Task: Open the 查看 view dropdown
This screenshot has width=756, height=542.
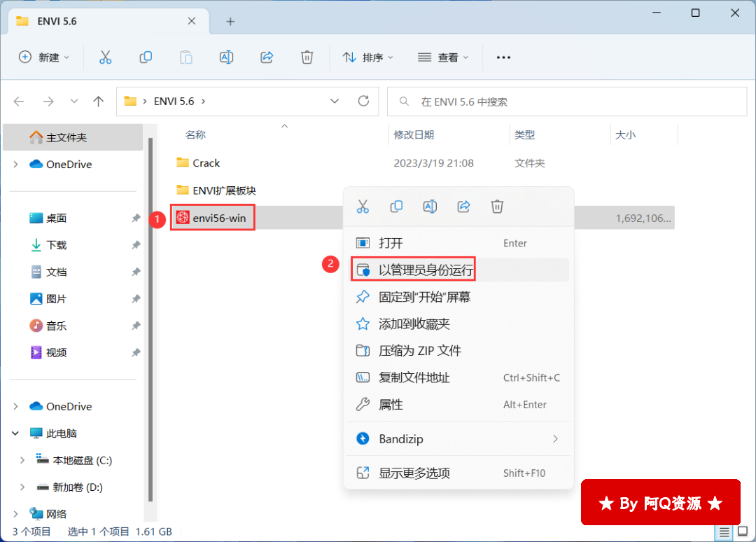Action: click(x=442, y=57)
